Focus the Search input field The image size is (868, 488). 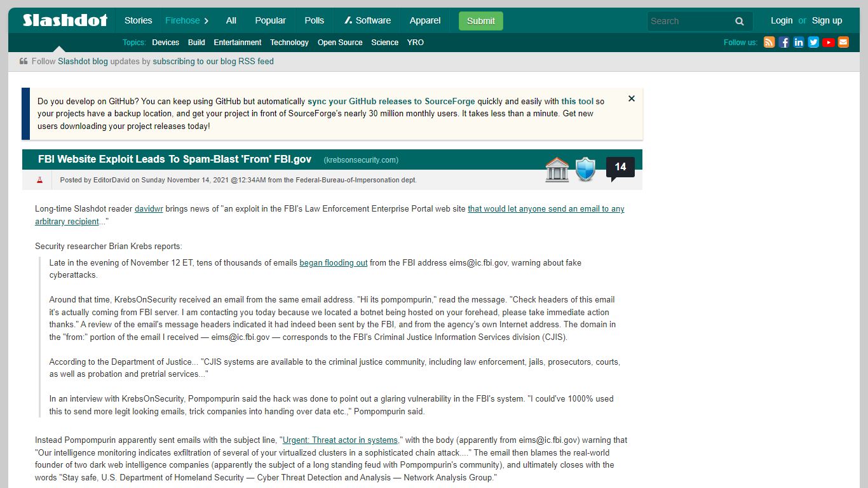point(689,21)
